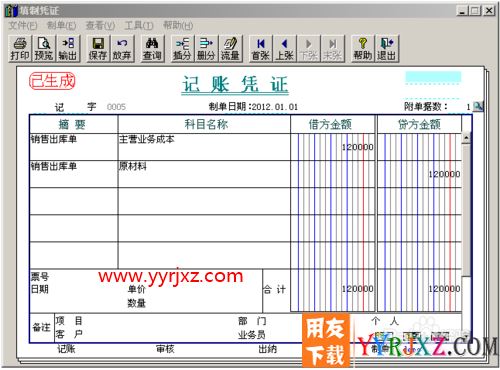The height and width of the screenshot is (370, 500).
Task: Go to first voucher with 首张
Action: 260,49
